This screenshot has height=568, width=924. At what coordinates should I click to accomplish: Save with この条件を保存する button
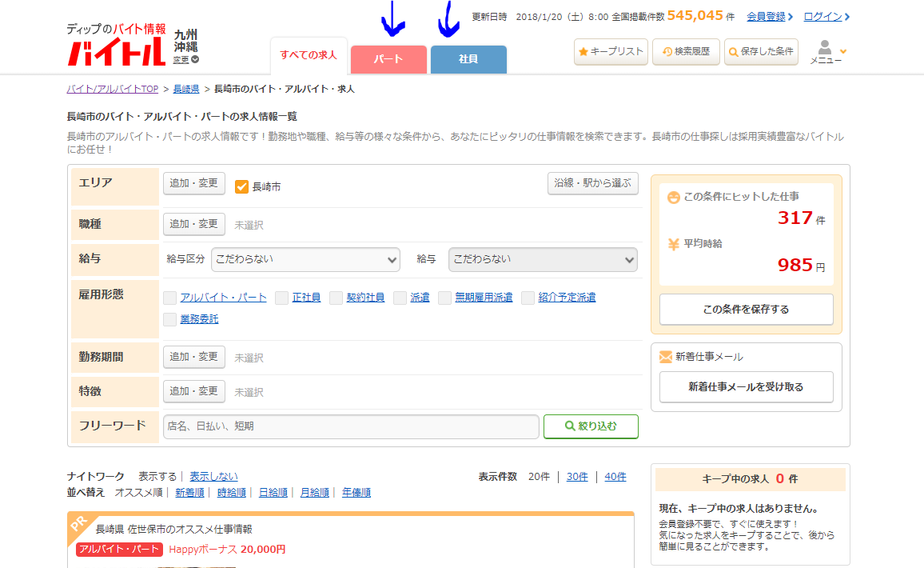[746, 309]
